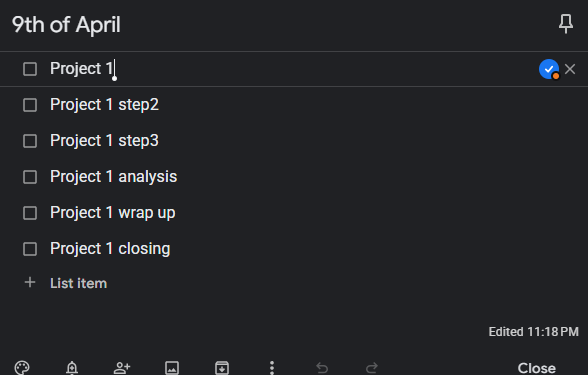Image resolution: width=588 pixels, height=375 pixels.
Task: Tick the Project 1 closing checkbox
Action: pyautogui.click(x=30, y=249)
